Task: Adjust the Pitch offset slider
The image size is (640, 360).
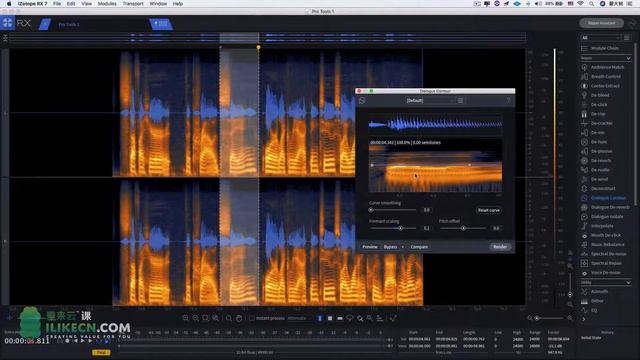Action: [464, 228]
